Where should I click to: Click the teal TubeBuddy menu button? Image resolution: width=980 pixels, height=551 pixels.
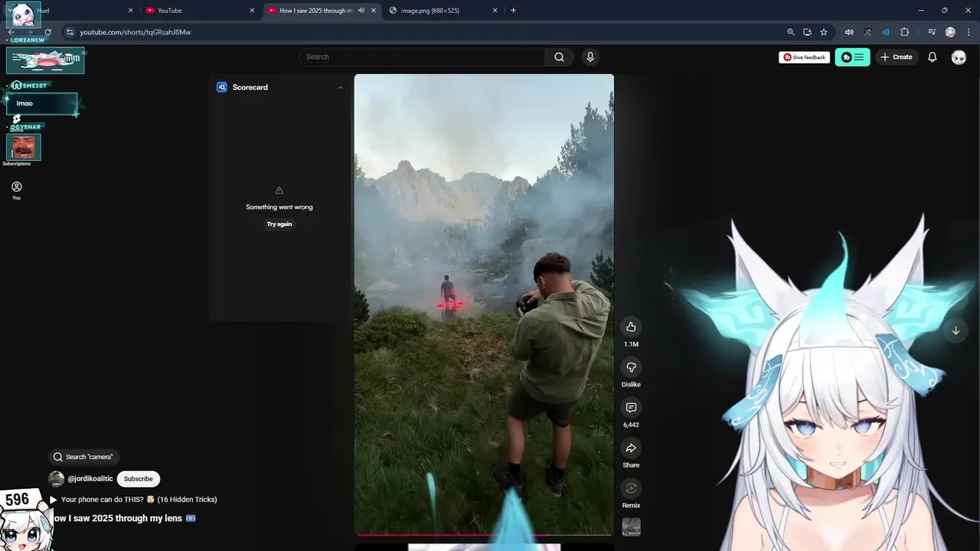pyautogui.click(x=852, y=57)
